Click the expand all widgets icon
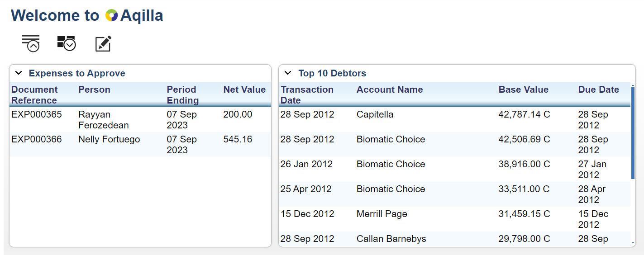The height and width of the screenshot is (255, 644). pos(67,43)
